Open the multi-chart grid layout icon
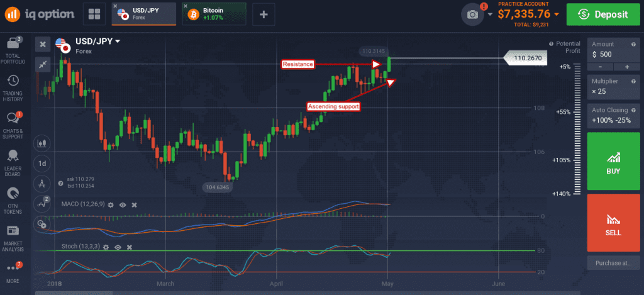This screenshot has width=644, height=295. (x=94, y=14)
